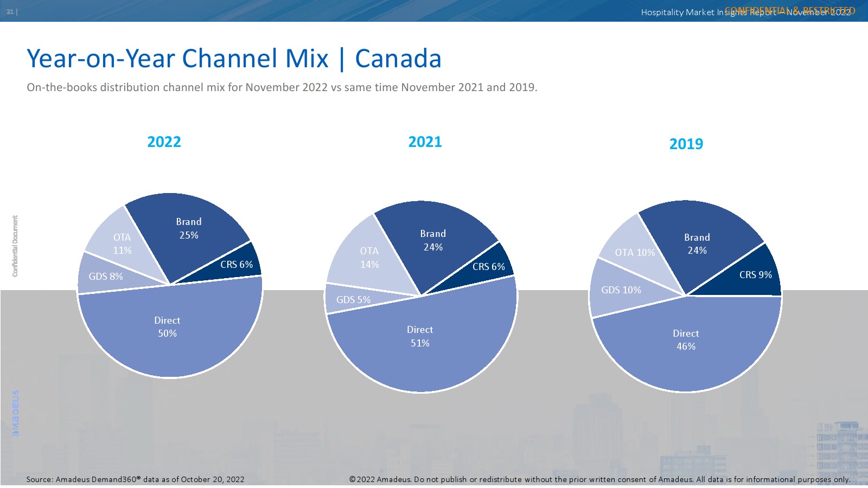Click the OTA 10% label in 2019 pie

pos(635,253)
